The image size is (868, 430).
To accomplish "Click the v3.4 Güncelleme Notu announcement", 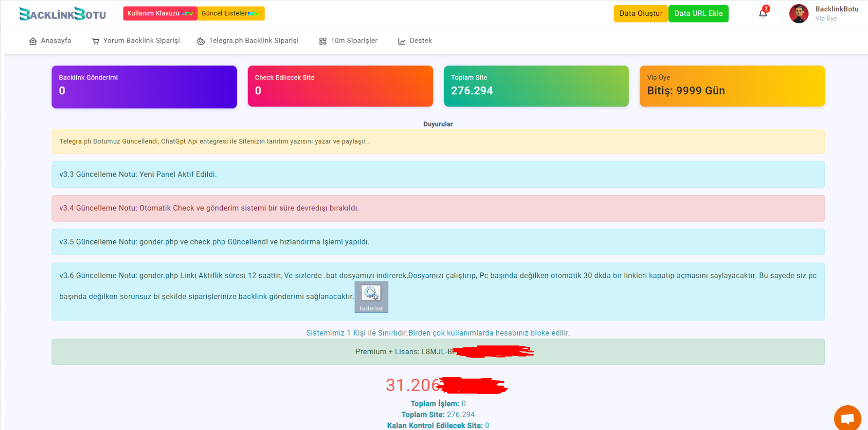I will coord(438,208).
